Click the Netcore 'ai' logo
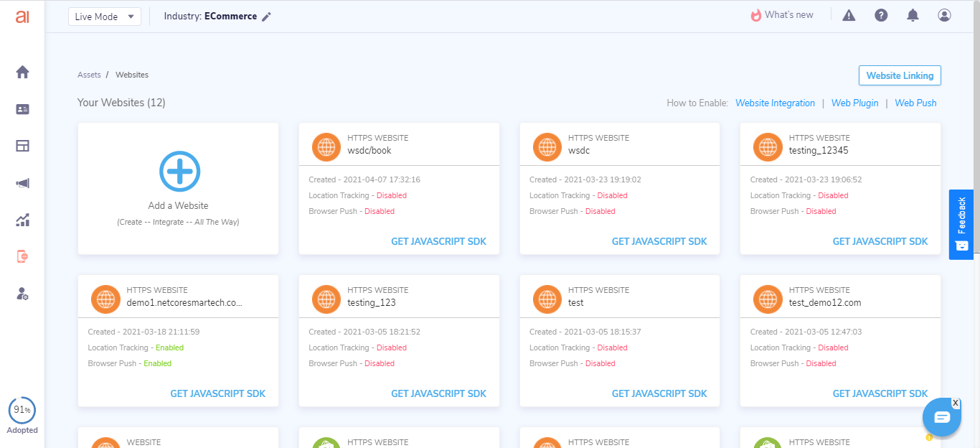The image size is (980, 448). point(22,16)
